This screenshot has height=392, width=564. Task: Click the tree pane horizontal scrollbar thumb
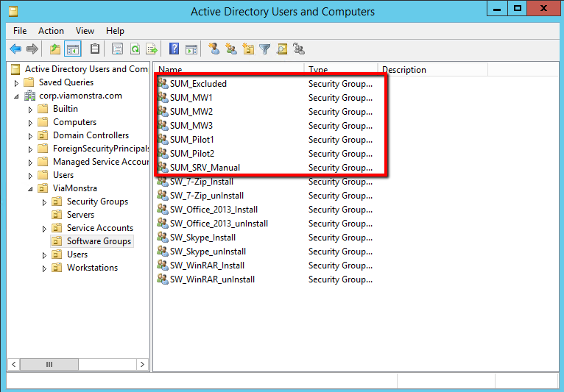point(49,364)
